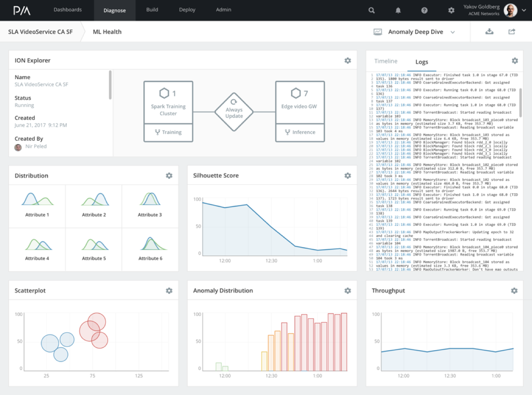Click the Throughput line chart
This screenshot has width=532, height=395.
tap(447, 342)
